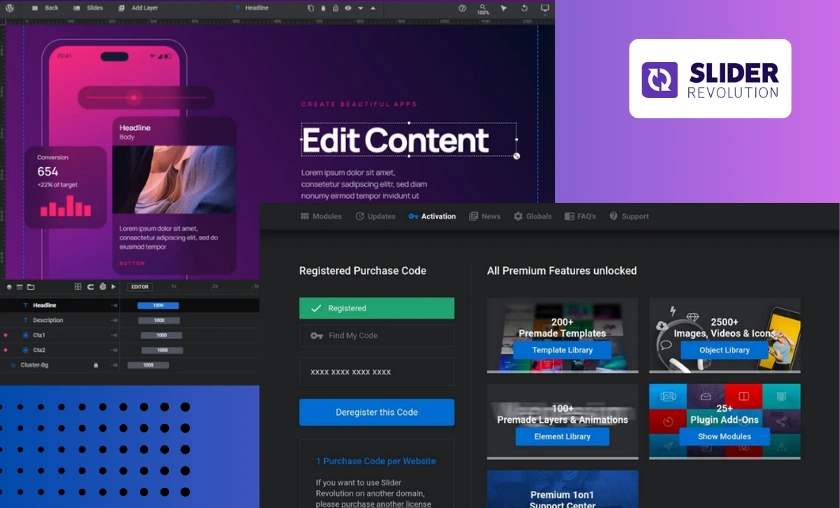The height and width of the screenshot is (508, 840).
Task: Select the pointer selection tool
Action: tap(504, 8)
